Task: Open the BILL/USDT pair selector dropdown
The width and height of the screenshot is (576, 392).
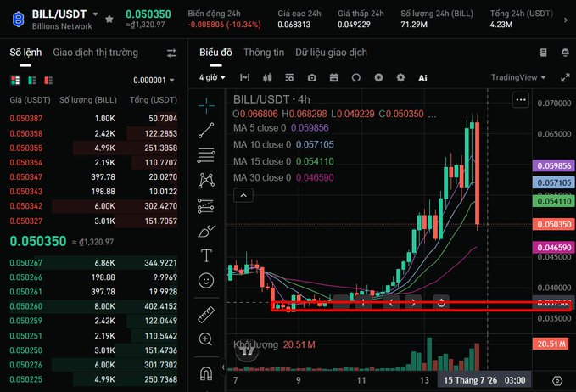Action: tap(96, 14)
